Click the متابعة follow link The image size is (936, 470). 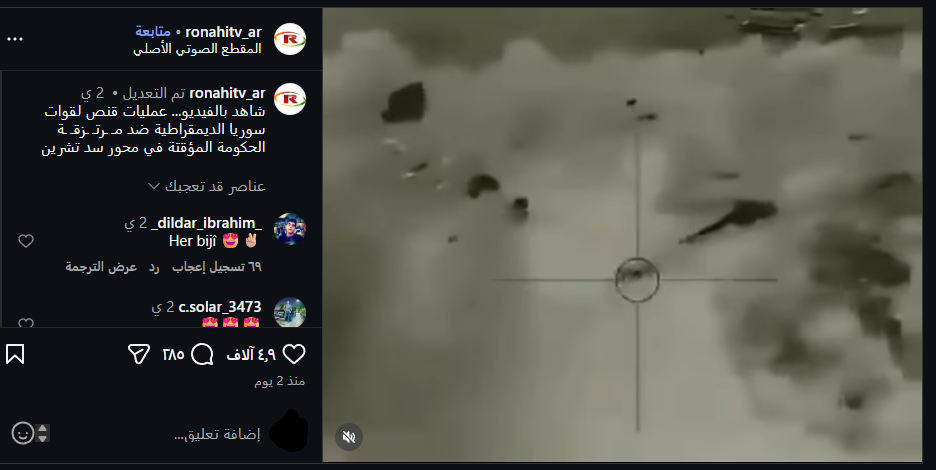(153, 32)
